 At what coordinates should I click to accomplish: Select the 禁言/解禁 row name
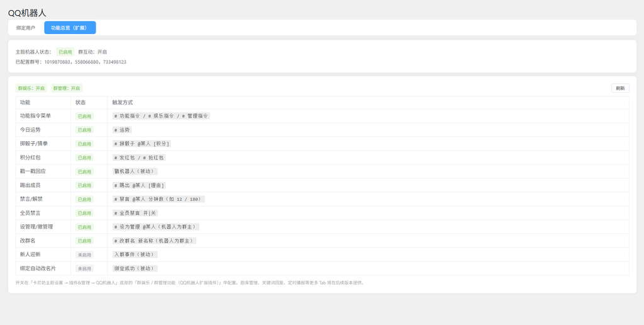click(31, 199)
